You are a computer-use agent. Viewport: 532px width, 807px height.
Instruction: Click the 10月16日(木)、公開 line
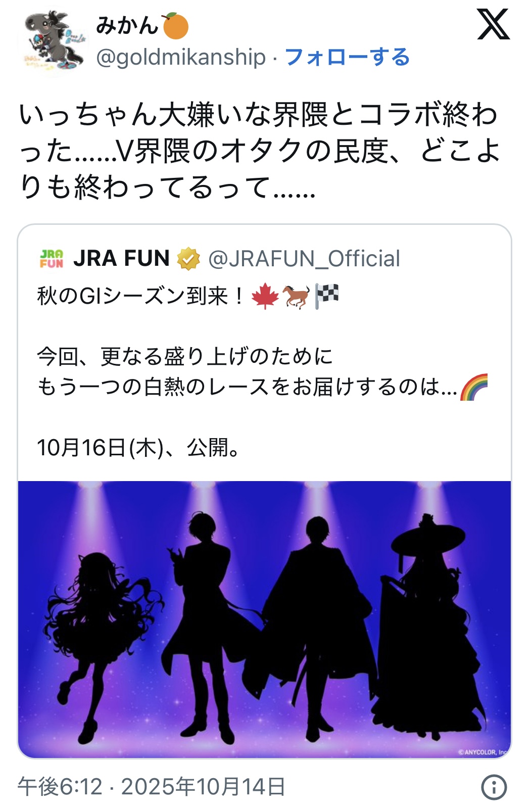click(138, 448)
